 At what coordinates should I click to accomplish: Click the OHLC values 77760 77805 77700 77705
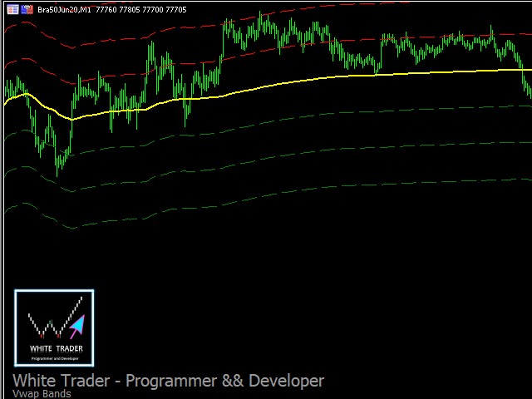click(x=141, y=10)
